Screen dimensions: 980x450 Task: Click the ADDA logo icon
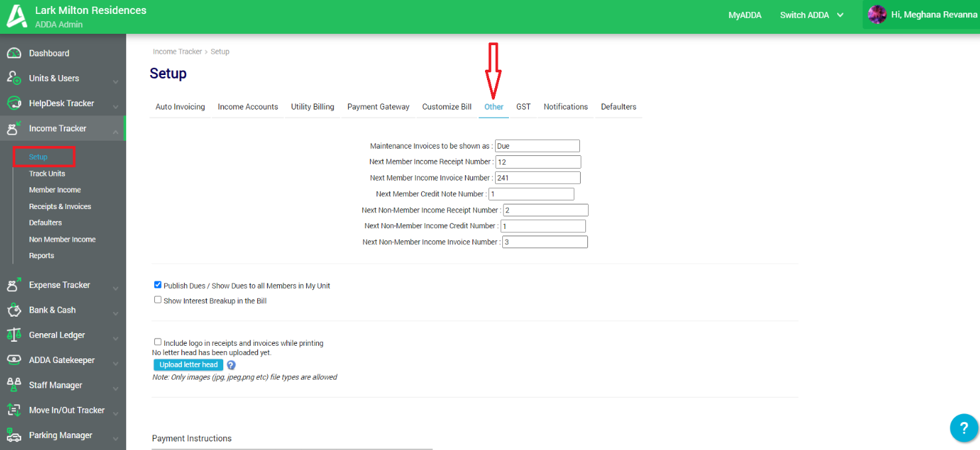(17, 16)
